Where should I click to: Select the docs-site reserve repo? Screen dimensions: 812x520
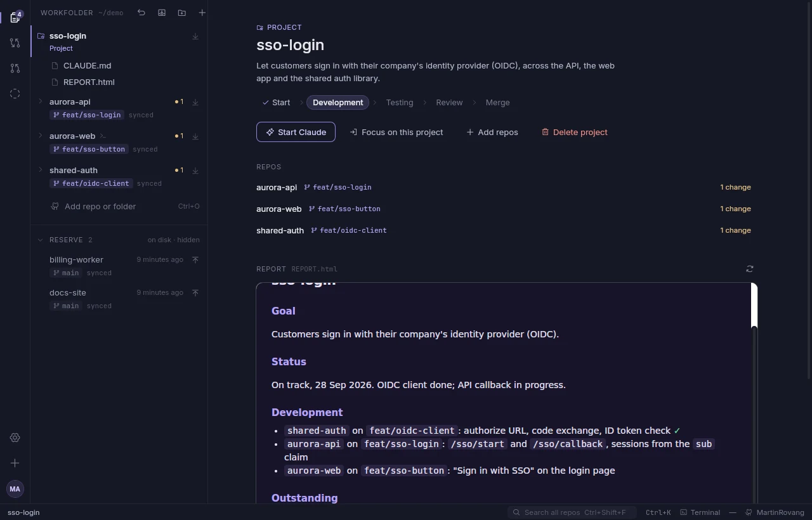pyautogui.click(x=68, y=292)
